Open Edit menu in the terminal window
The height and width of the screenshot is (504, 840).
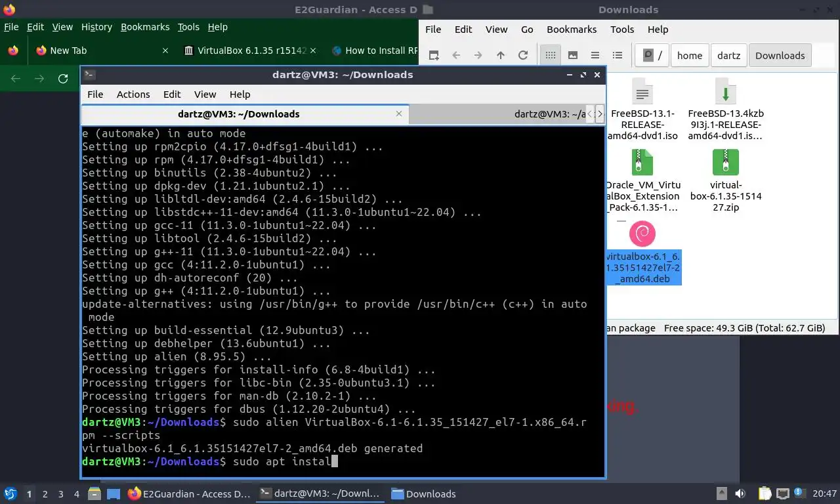[172, 94]
